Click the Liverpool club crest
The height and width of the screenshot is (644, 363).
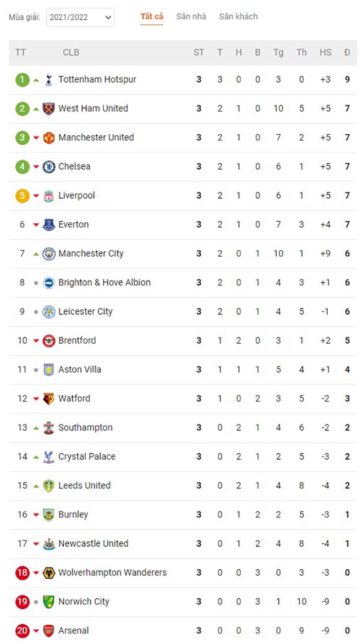[49, 196]
